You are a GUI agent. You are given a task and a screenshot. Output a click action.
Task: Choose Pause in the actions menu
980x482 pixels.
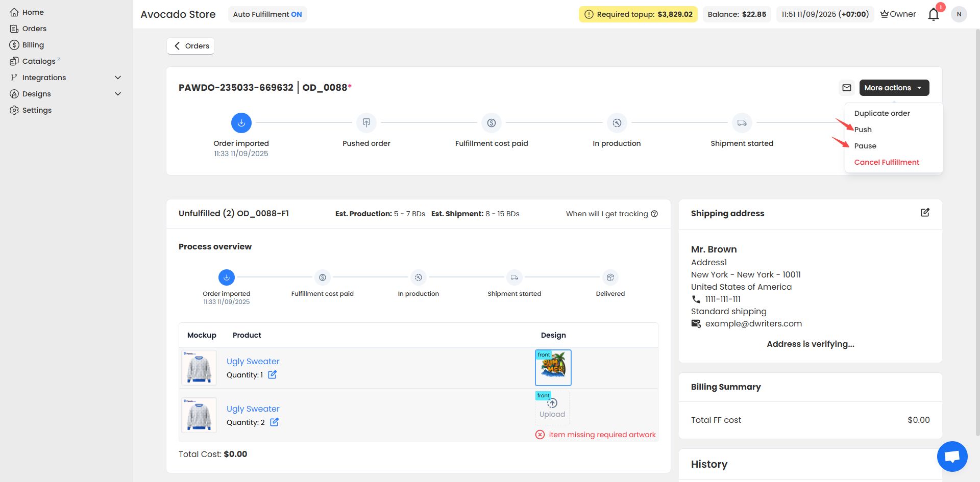[865, 146]
